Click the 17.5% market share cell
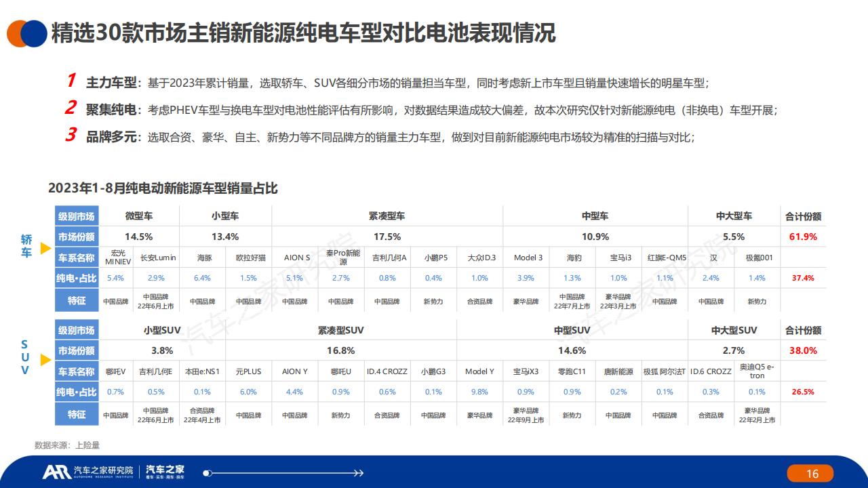 click(387, 237)
